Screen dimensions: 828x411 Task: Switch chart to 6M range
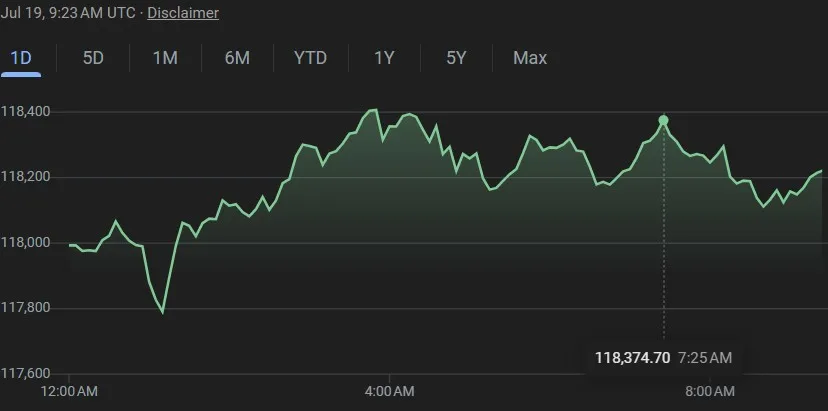(237, 58)
